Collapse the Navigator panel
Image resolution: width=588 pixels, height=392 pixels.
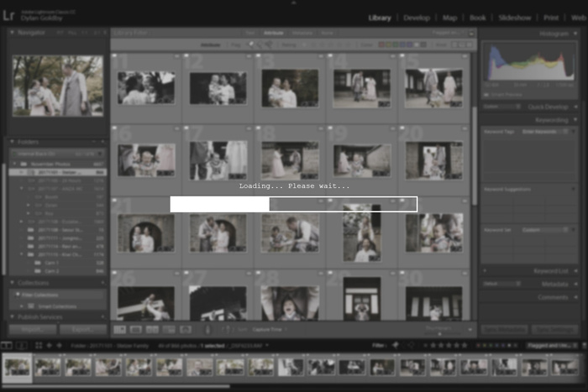tap(11, 33)
